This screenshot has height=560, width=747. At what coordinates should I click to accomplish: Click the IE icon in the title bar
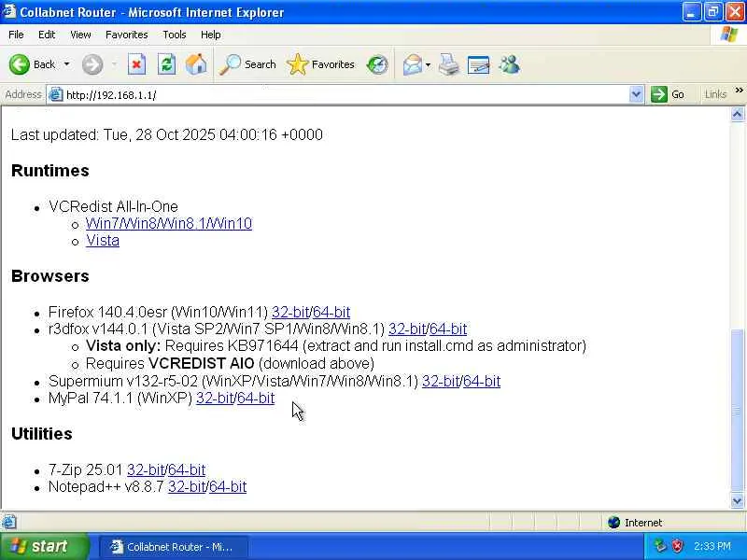9,11
